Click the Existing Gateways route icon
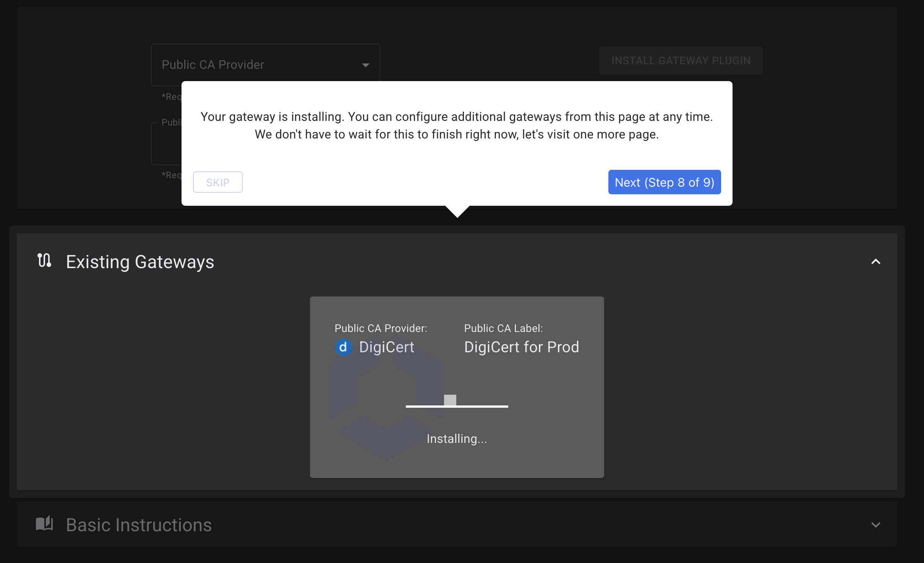 tap(44, 260)
